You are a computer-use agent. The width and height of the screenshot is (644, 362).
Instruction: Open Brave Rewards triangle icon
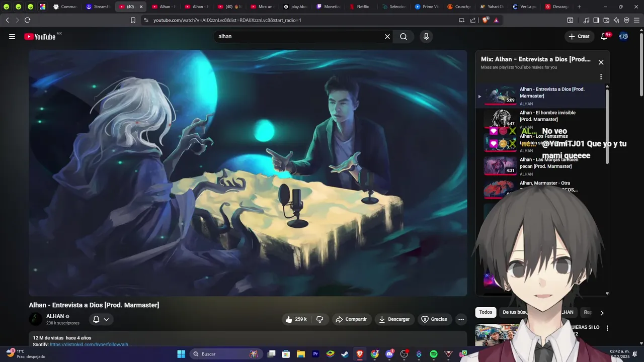pos(496,20)
